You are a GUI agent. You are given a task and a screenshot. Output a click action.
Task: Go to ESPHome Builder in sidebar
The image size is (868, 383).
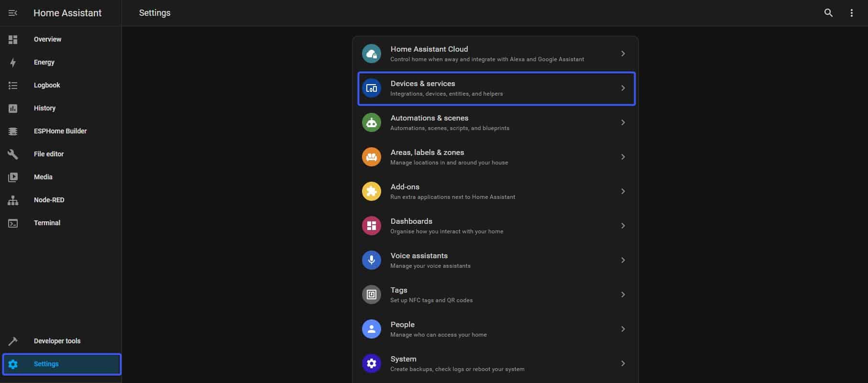click(60, 131)
